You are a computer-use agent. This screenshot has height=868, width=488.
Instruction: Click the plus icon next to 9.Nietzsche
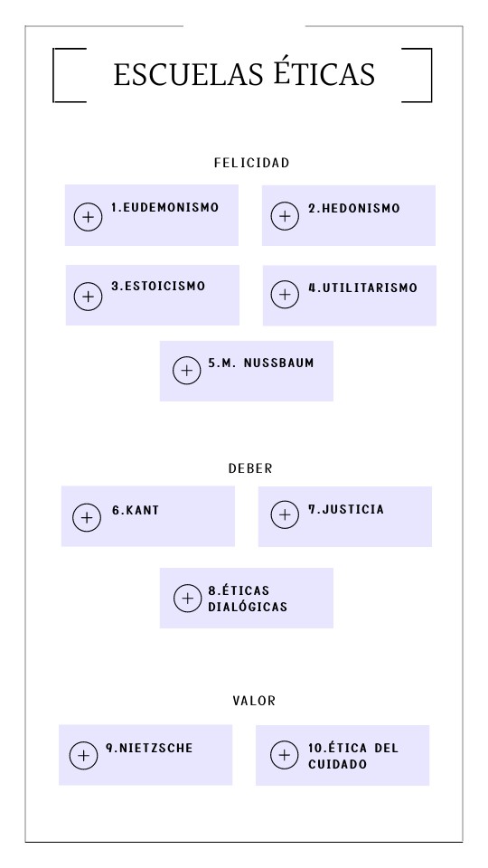(x=83, y=756)
